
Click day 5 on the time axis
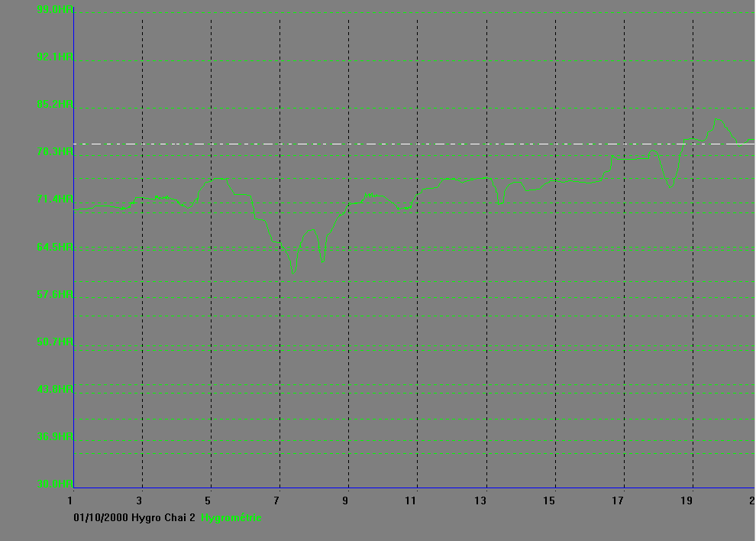click(x=208, y=501)
